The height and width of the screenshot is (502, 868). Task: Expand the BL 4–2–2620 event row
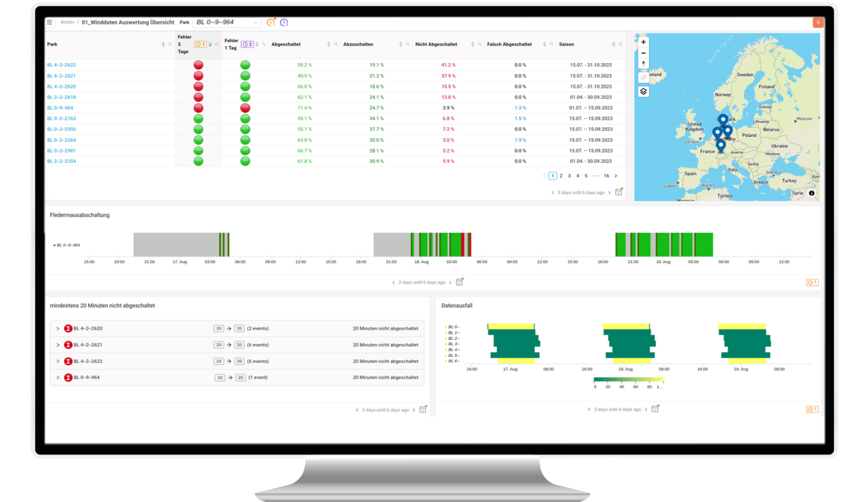(x=58, y=328)
